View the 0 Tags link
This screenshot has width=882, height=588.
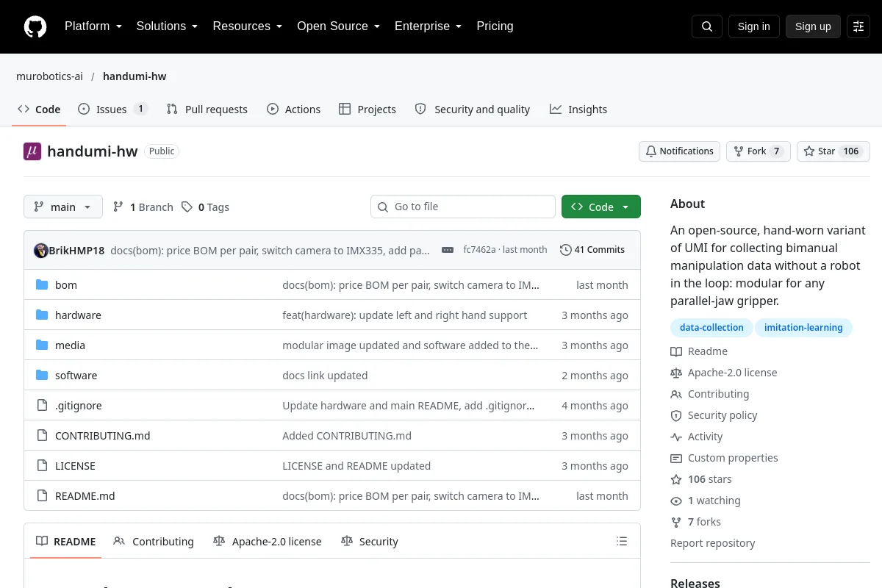tap(205, 207)
